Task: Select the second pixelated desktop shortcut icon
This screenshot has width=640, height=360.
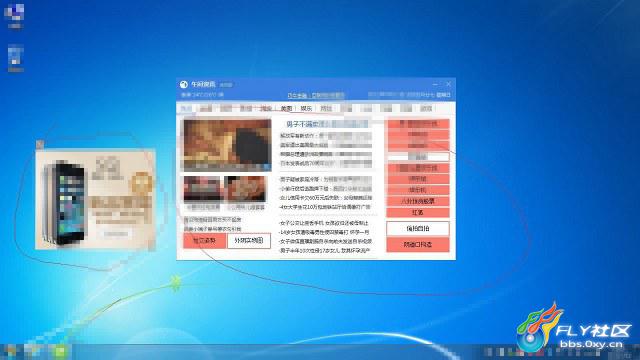Action: (x=16, y=58)
